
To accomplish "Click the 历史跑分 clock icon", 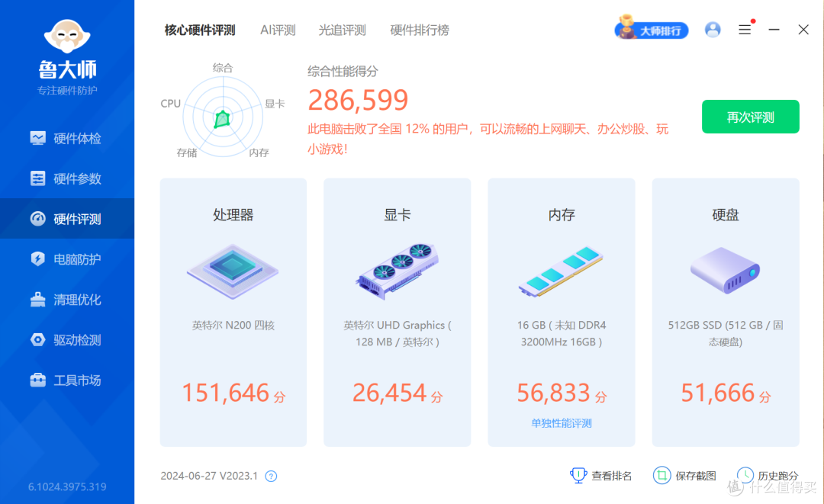I will click(745, 476).
